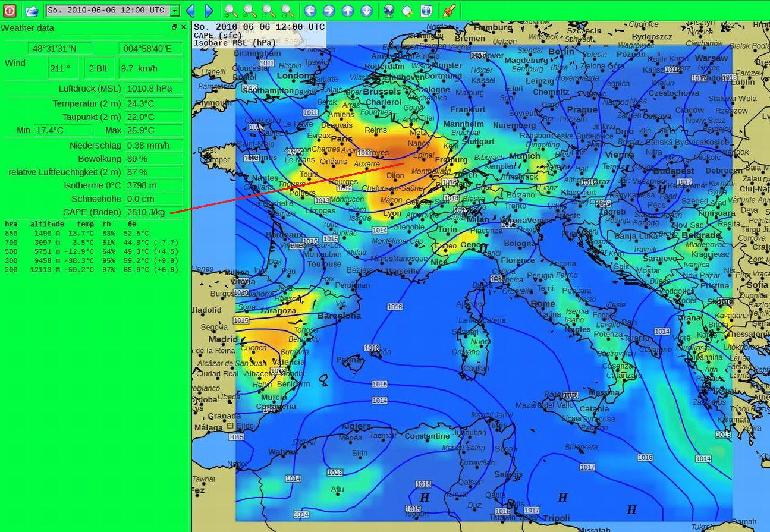The image size is (770, 532).
Task: Expand the forecast date dropdown
Action: coord(174,11)
